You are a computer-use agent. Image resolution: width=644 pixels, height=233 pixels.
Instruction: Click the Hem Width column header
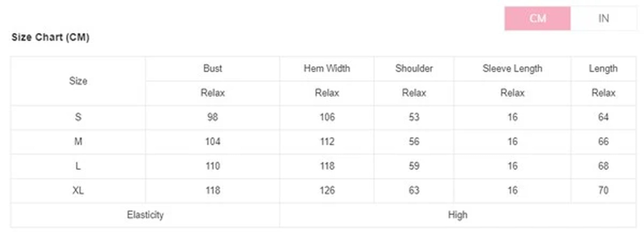327,68
